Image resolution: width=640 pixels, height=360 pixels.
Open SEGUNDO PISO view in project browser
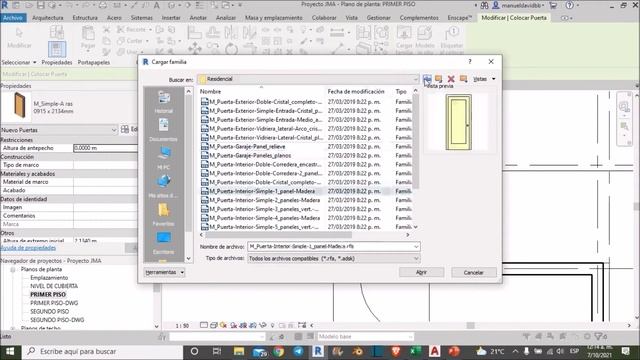click(49, 311)
